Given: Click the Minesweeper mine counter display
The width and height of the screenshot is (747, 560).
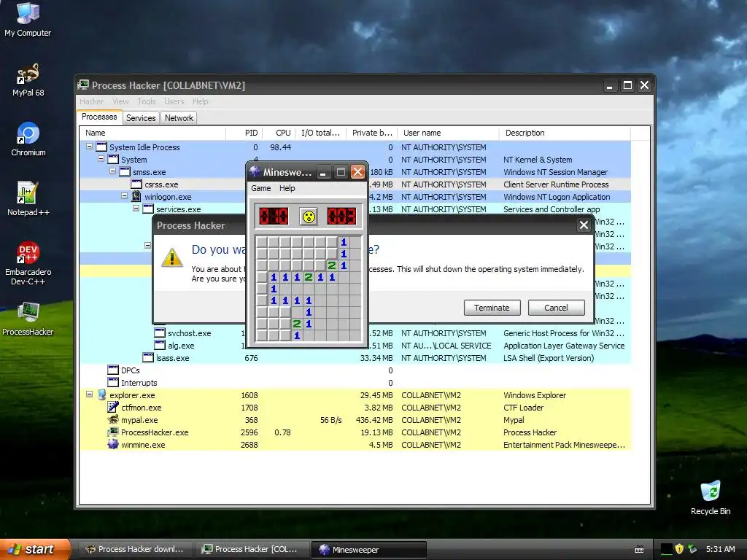Looking at the screenshot, I should coord(274,217).
